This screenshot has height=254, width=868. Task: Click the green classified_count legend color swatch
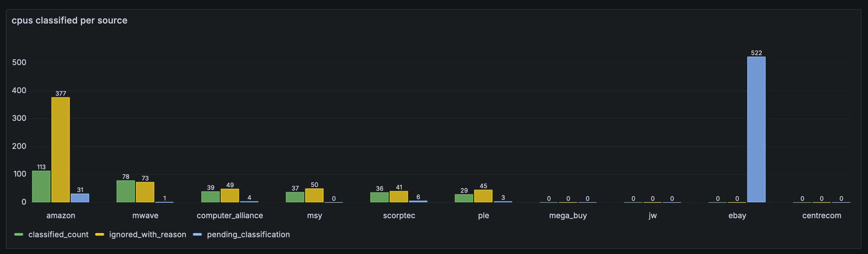click(19, 234)
